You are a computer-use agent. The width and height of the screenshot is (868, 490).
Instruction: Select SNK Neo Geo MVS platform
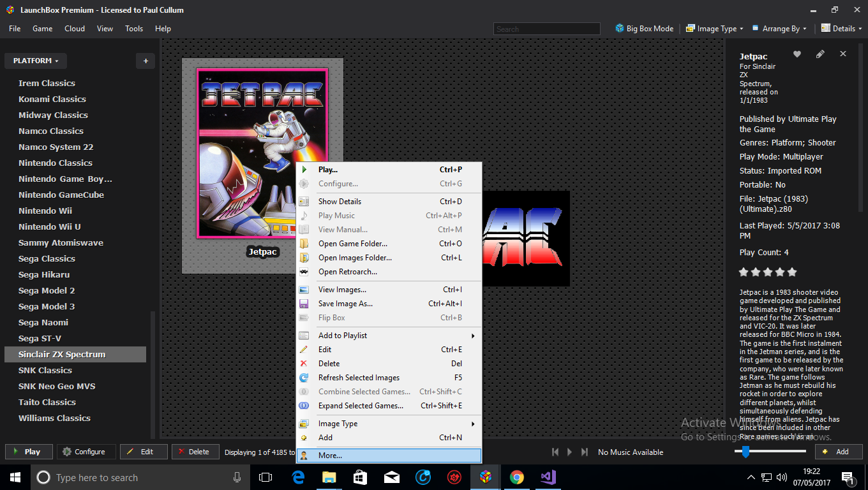coord(57,386)
